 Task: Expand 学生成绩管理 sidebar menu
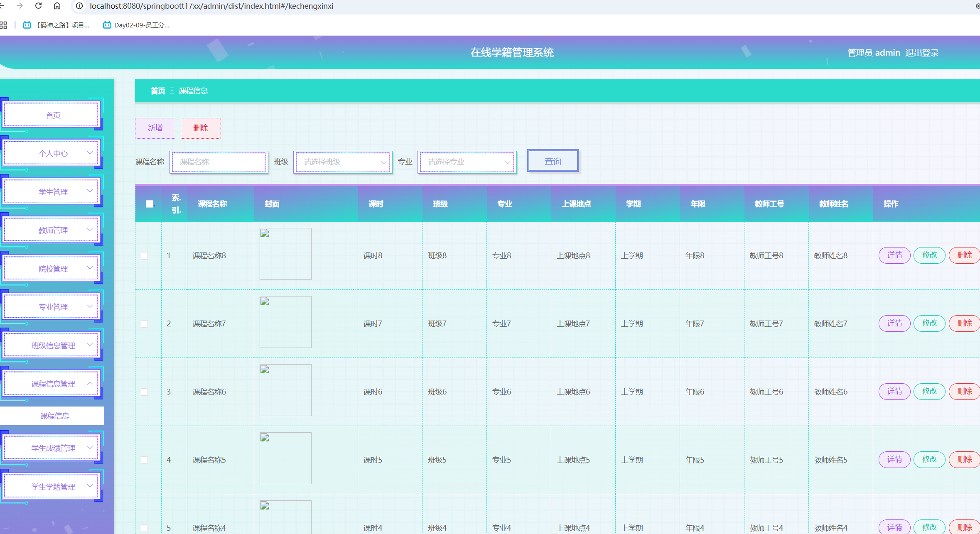coord(52,448)
